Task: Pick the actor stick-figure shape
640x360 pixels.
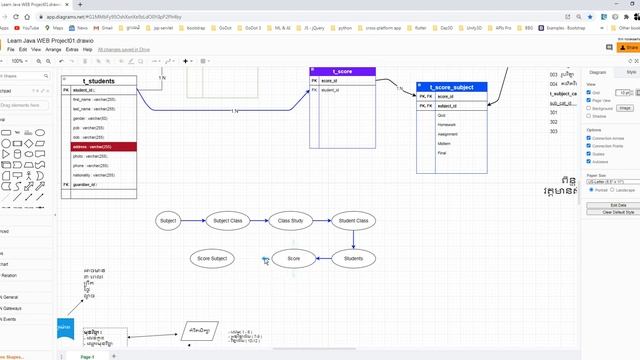Action: (x=29, y=176)
